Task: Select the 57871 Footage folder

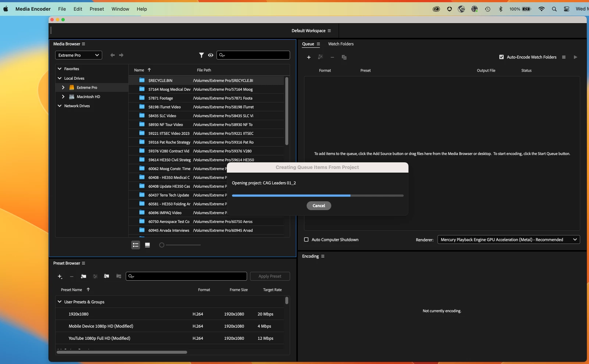Action: (x=206, y=98)
